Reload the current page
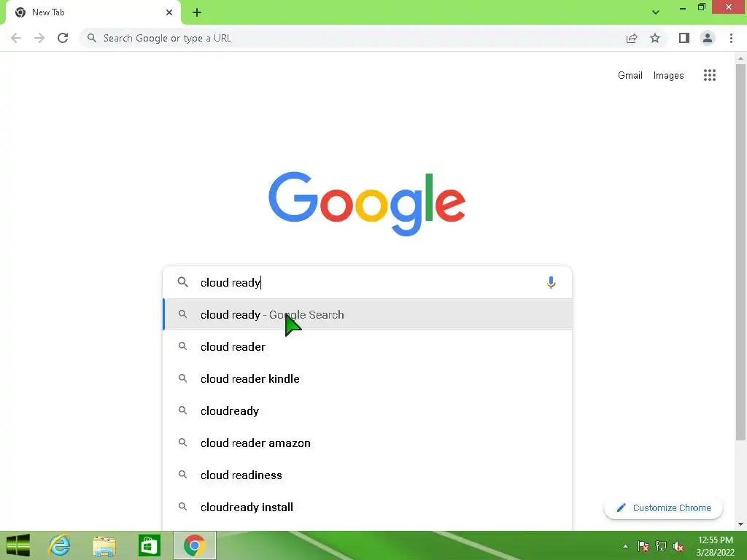Image resolution: width=747 pixels, height=560 pixels. coord(63,38)
